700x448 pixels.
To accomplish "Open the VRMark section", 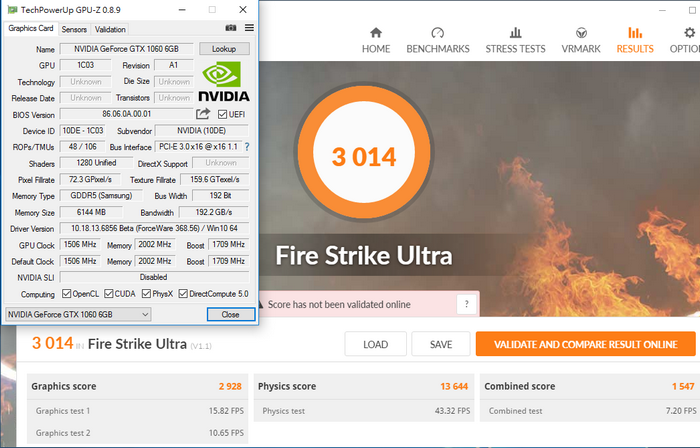I will click(580, 39).
